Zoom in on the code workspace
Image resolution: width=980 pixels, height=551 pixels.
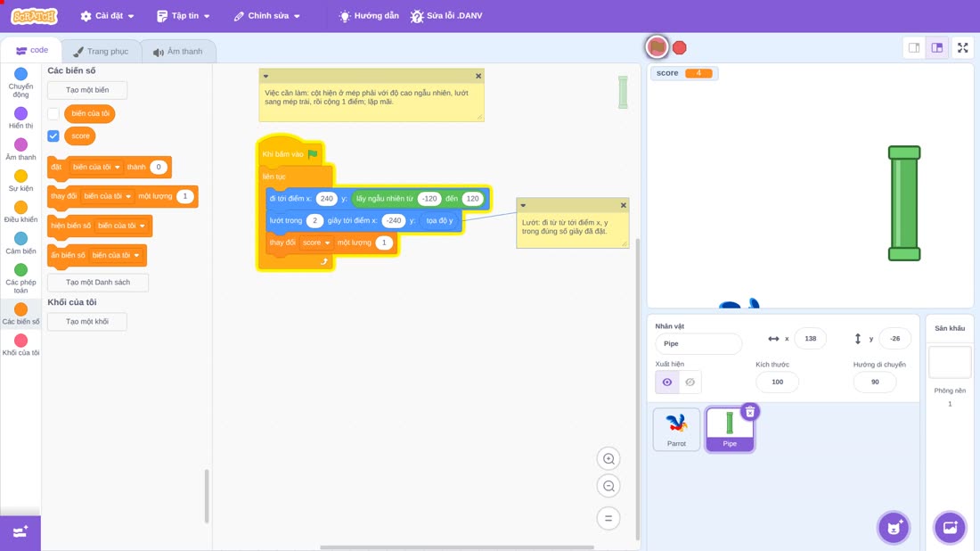[608, 458]
